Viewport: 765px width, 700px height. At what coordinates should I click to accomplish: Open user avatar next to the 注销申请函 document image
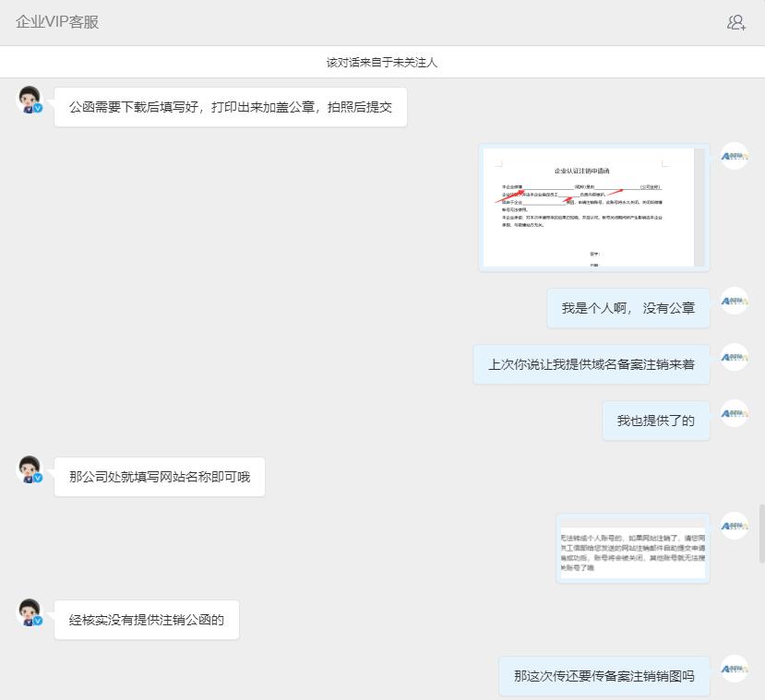click(734, 155)
